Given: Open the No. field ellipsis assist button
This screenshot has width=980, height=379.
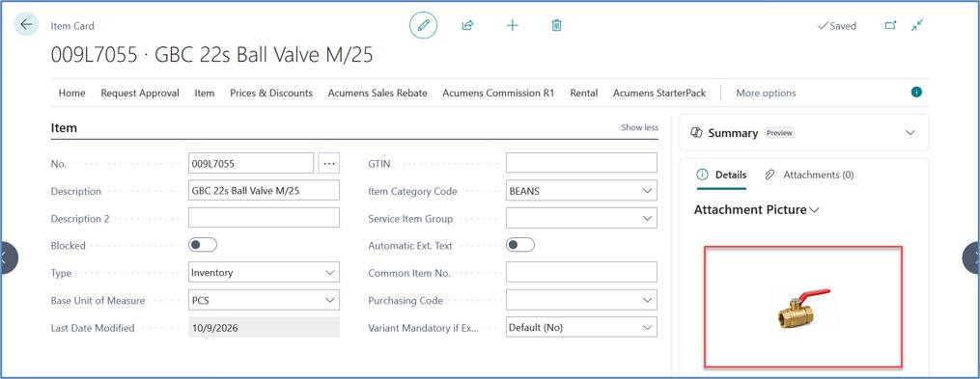Looking at the screenshot, I should [328, 164].
